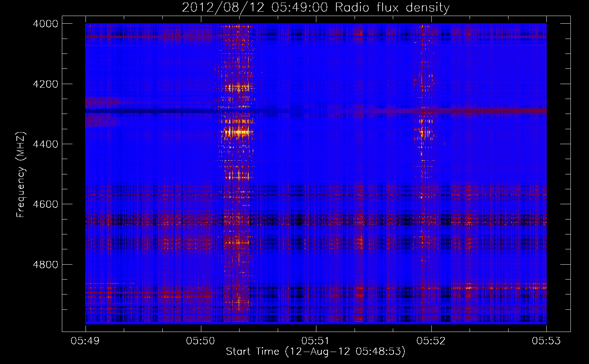Click the 'Frequency (MHZ)' axis label
The width and height of the screenshot is (589, 364).
click(21, 175)
